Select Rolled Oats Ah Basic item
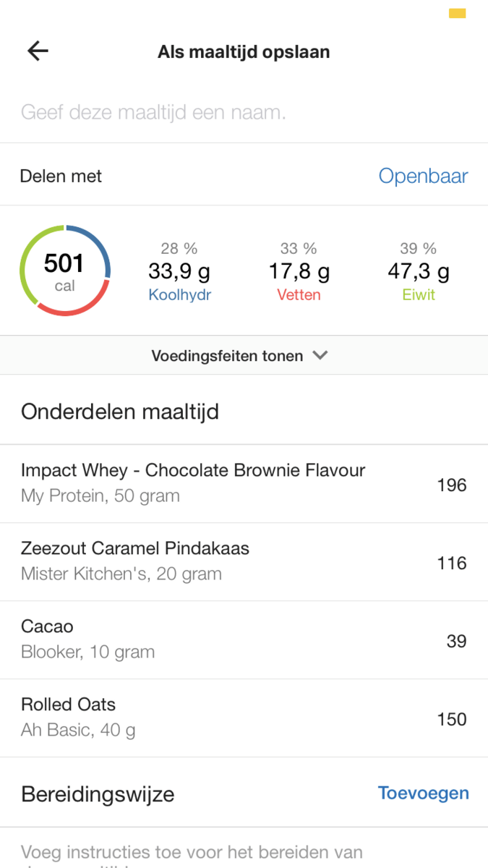Viewport: 488px width, 868px height. (x=78, y=717)
